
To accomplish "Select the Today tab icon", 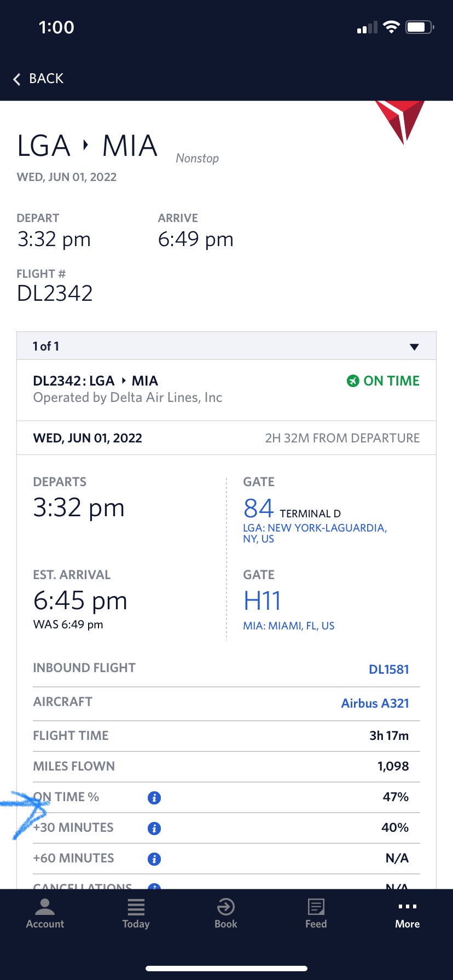I will click(135, 908).
